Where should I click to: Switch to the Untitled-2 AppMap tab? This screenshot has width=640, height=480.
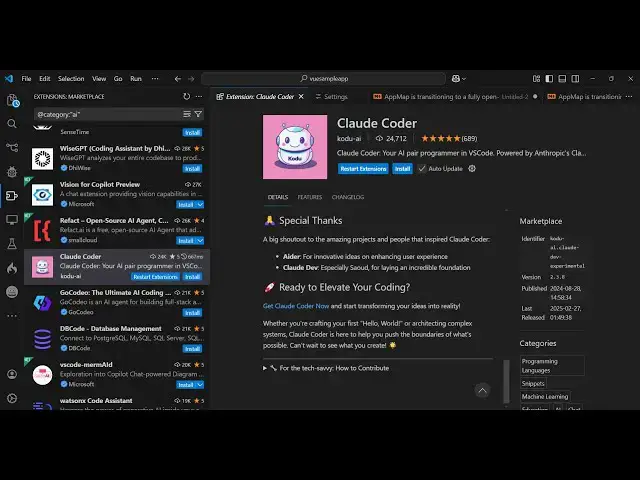click(x=456, y=97)
